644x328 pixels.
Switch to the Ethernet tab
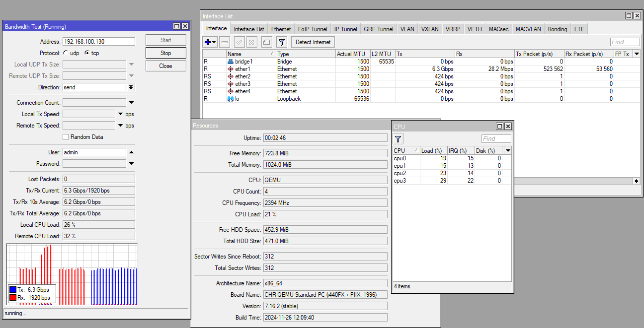click(281, 29)
